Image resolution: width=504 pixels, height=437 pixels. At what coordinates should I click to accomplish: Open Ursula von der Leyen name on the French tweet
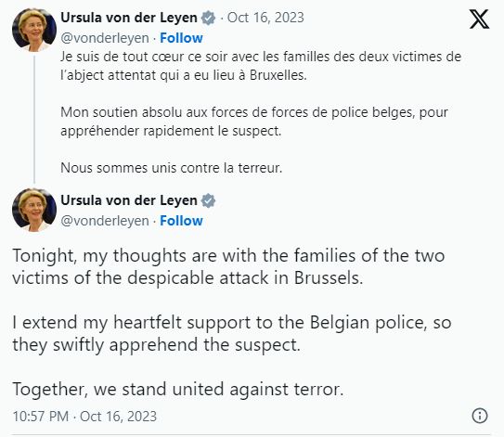tap(129, 18)
